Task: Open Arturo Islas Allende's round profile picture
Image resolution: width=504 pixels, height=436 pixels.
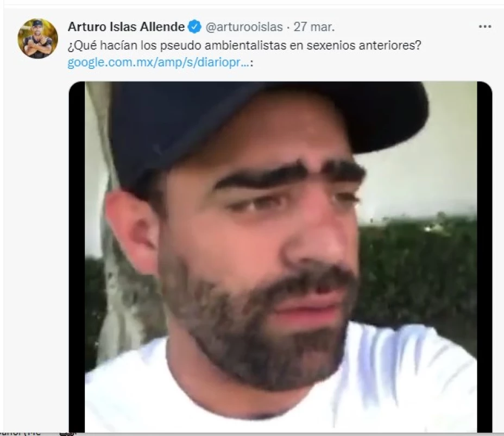Action: coord(38,39)
